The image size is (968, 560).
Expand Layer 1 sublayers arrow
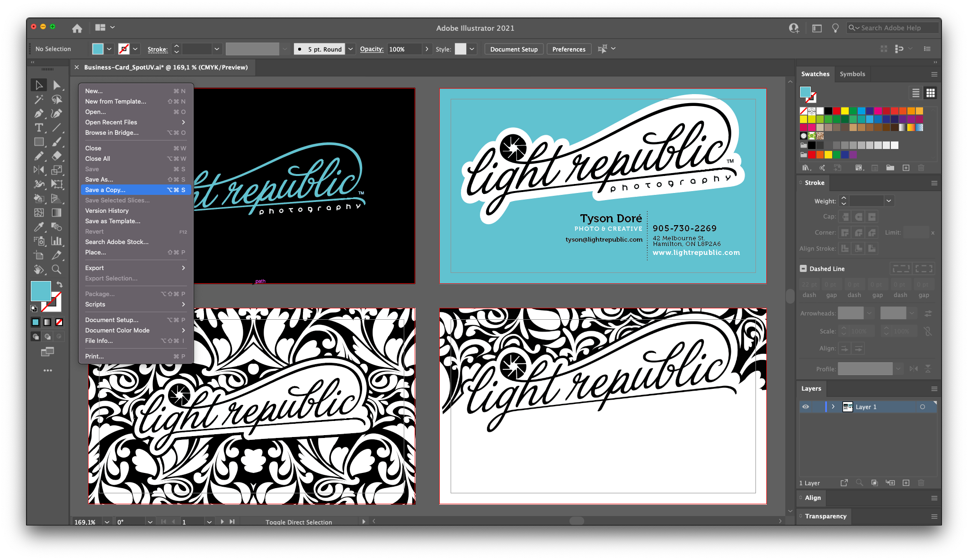point(833,407)
